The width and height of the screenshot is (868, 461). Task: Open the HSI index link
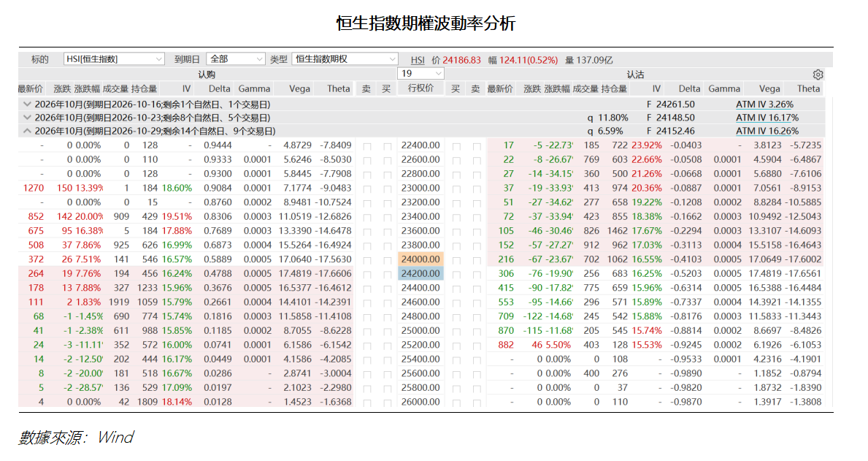418,60
